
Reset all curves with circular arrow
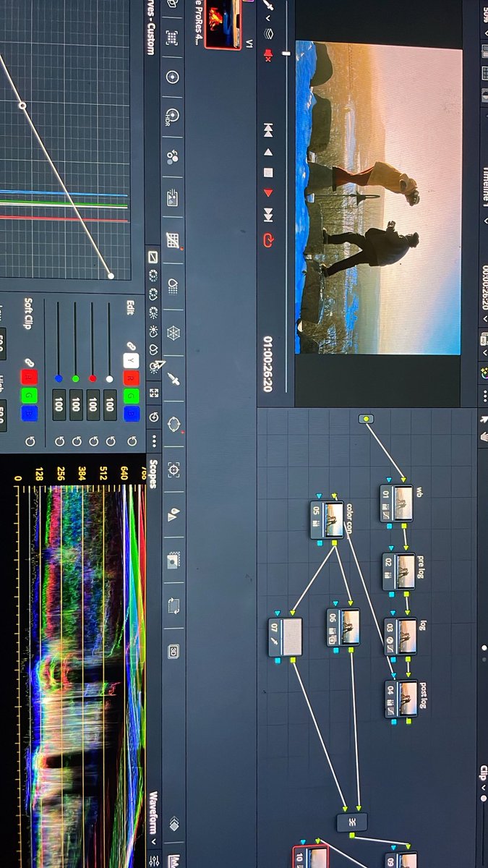tap(154, 417)
